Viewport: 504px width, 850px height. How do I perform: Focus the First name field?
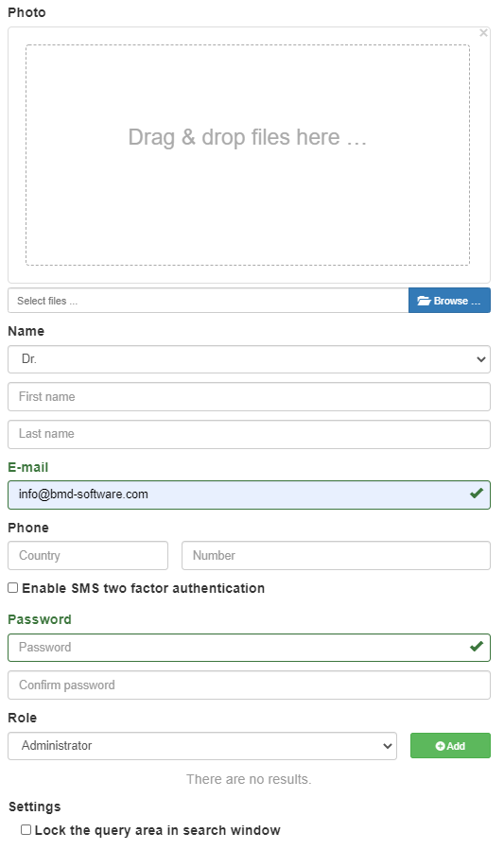pos(249,397)
